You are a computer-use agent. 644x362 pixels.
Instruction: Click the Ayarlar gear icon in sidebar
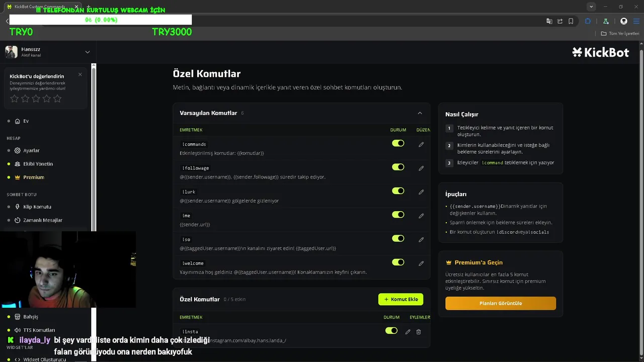18,150
